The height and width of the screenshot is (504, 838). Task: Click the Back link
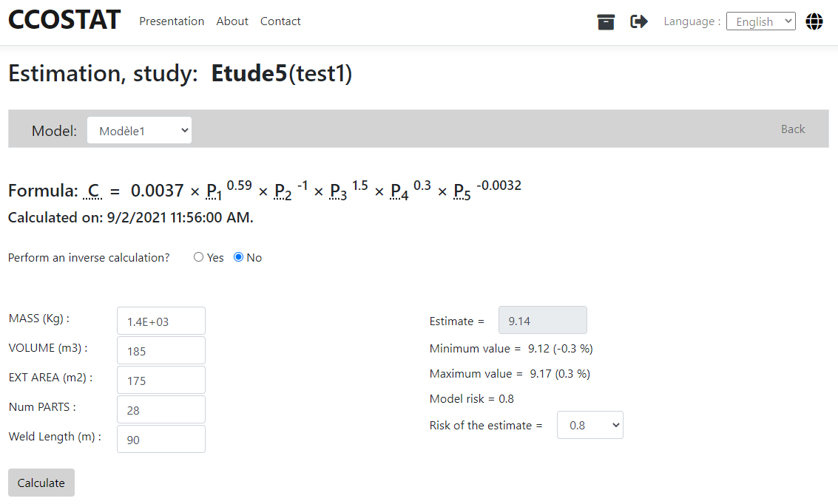(793, 129)
